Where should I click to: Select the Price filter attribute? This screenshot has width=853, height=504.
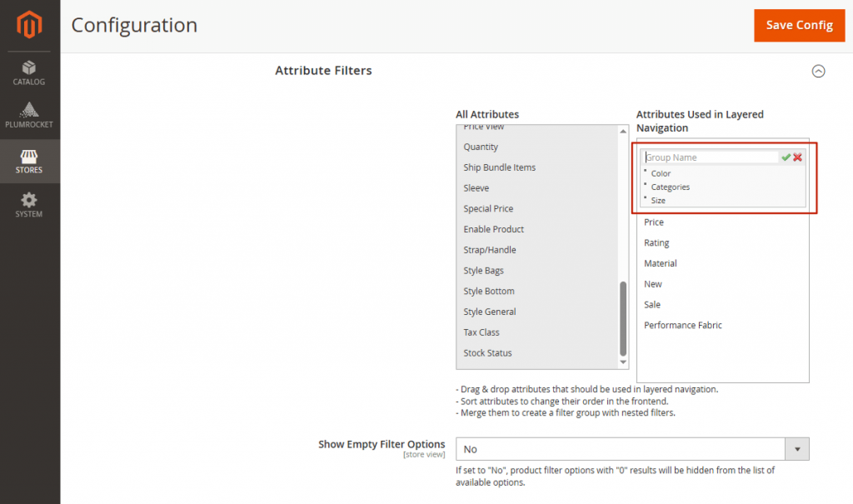(x=653, y=222)
